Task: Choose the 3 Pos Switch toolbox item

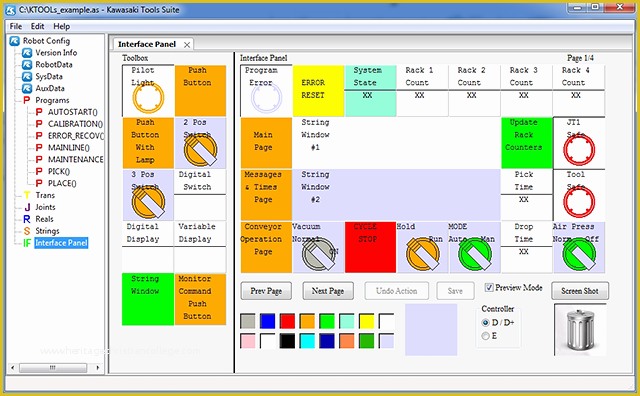Action: (148, 195)
